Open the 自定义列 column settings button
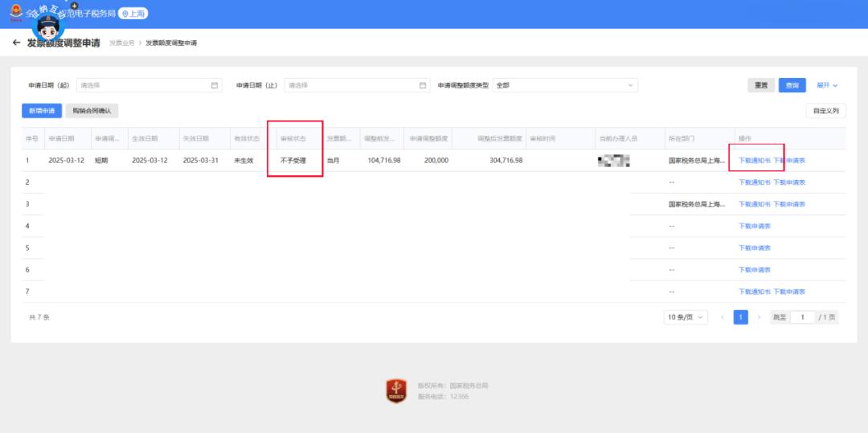 tap(825, 111)
